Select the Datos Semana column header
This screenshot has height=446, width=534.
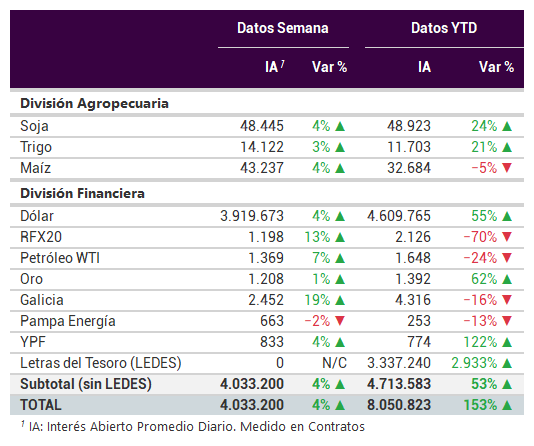[x=283, y=28]
